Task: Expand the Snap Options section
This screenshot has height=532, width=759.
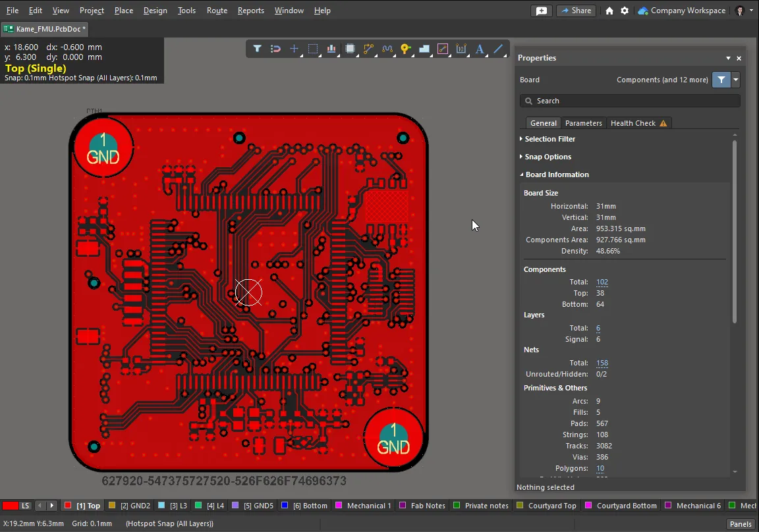Action: click(x=548, y=157)
